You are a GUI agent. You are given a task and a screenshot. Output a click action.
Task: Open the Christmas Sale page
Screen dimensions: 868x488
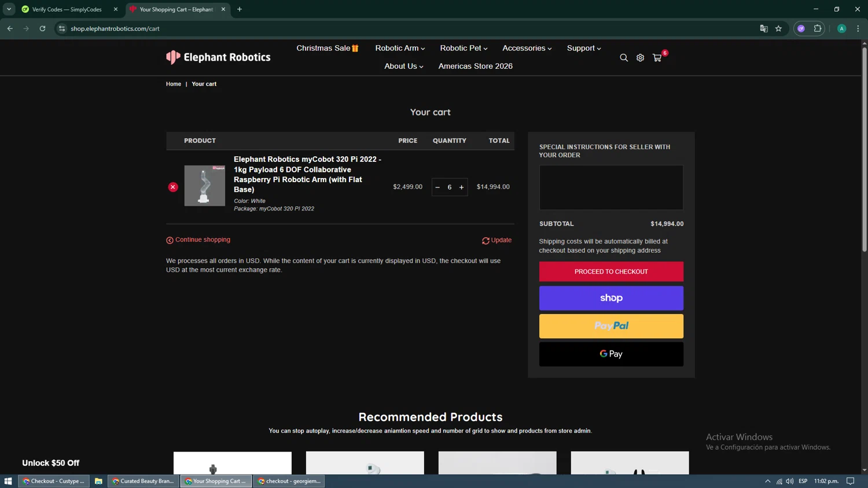pos(328,48)
